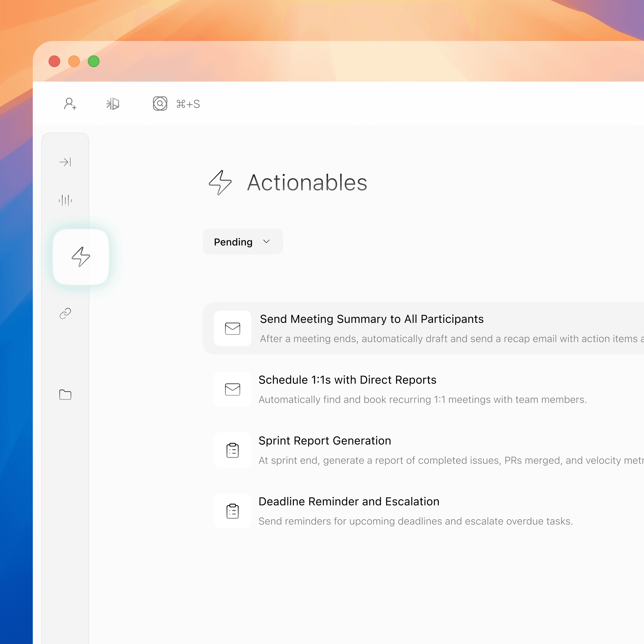Open the folder icon in sidebar
The height and width of the screenshot is (644, 644).
coord(65,395)
